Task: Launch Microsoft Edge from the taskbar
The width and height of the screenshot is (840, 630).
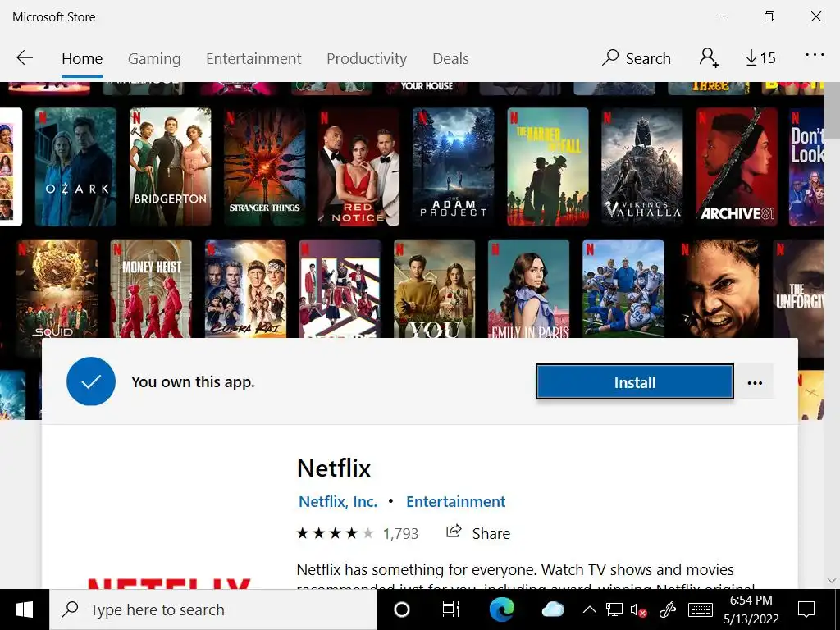Action: click(x=502, y=609)
